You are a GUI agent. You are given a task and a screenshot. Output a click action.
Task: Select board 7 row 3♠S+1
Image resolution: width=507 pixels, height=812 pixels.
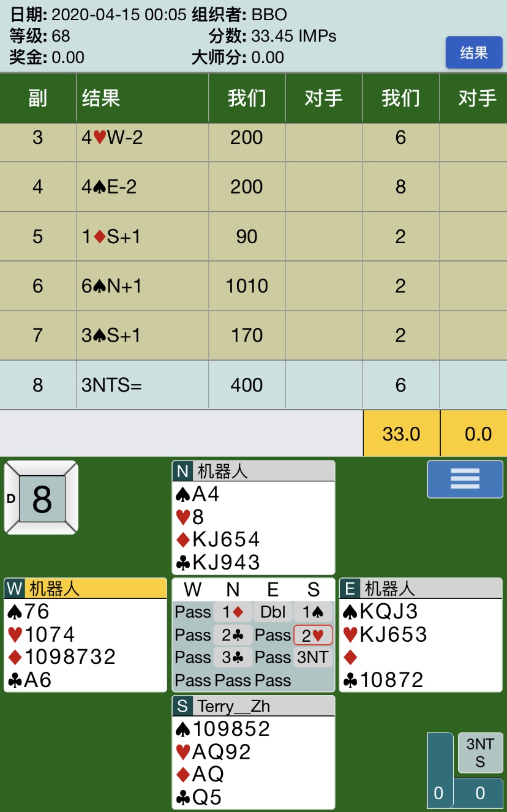(x=254, y=336)
